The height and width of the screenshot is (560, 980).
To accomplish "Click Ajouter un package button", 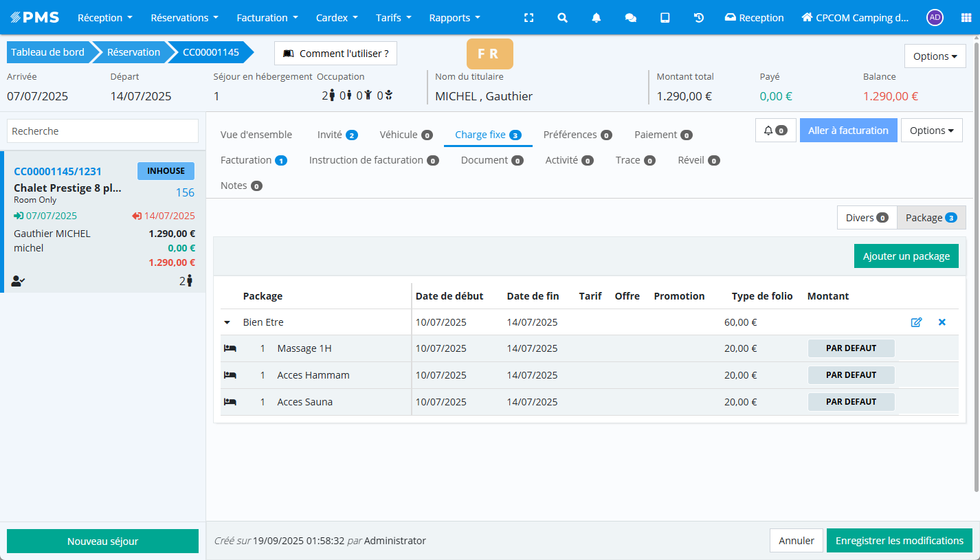I will click(x=906, y=256).
